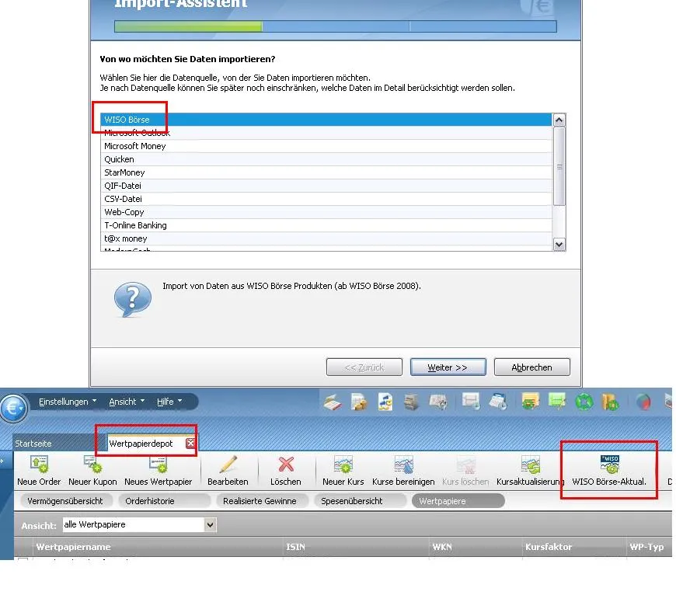Close the Wertpapierdepot tab
The image size is (676, 616).
click(x=190, y=443)
